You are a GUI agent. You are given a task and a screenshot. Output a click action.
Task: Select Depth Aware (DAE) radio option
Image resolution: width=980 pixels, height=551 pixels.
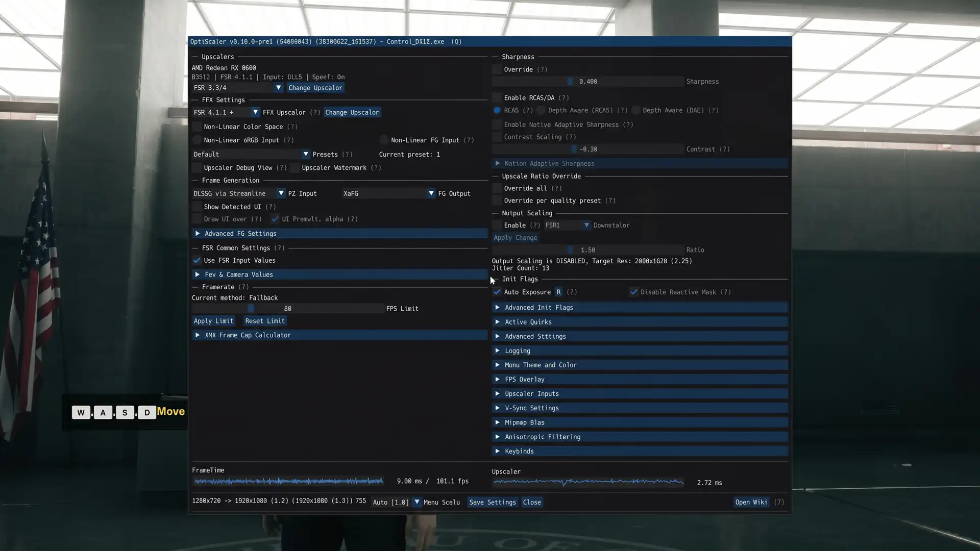point(636,110)
